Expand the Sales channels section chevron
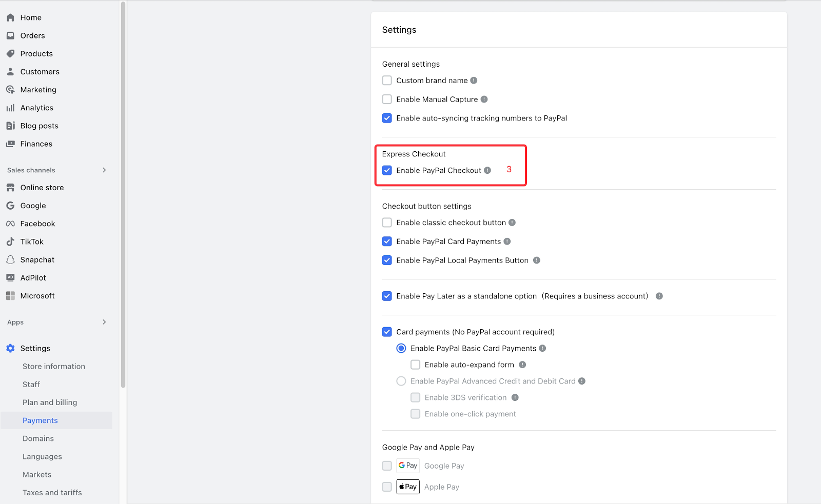 pyautogui.click(x=104, y=170)
